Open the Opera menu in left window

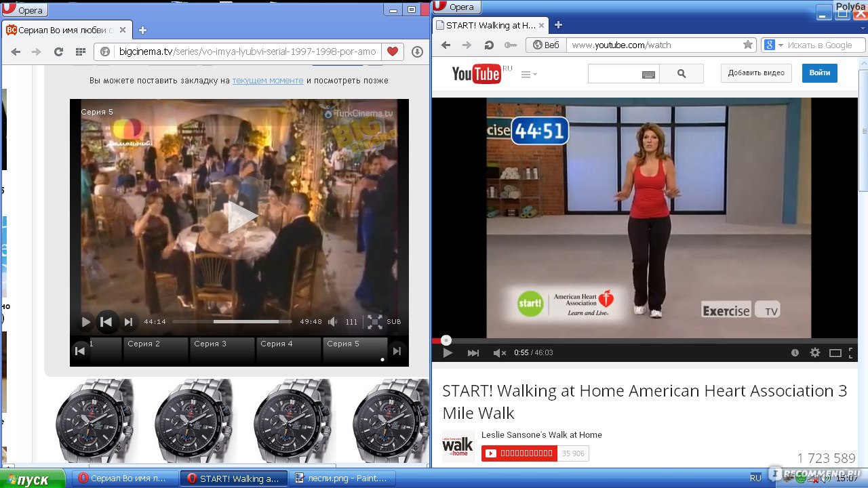24,9
